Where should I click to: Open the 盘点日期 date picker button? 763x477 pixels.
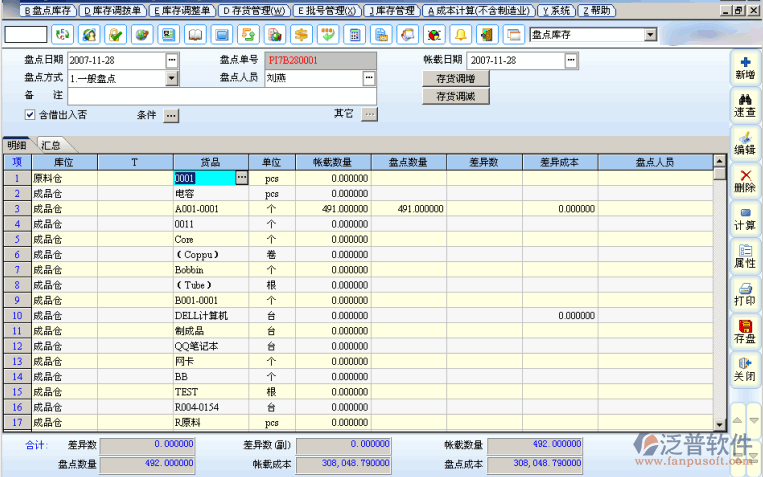(171, 60)
